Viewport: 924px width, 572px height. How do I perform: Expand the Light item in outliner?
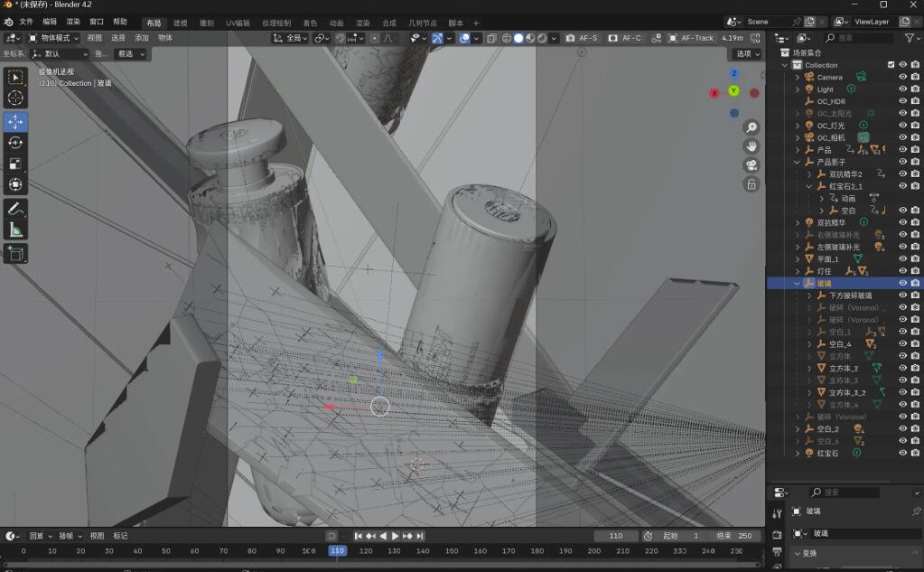798,89
